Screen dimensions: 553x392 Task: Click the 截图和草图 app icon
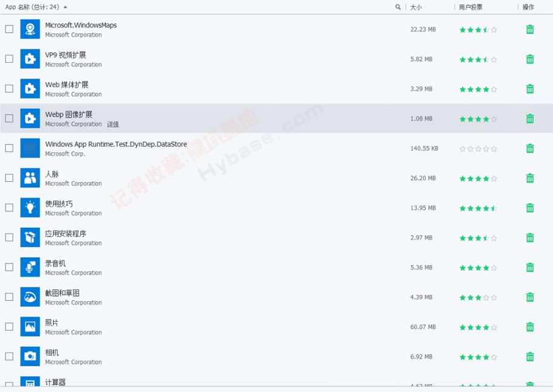pyautogui.click(x=30, y=297)
